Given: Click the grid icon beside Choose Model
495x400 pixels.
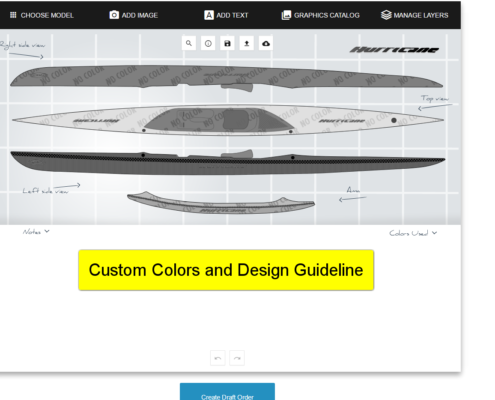Looking at the screenshot, I should (13, 15).
